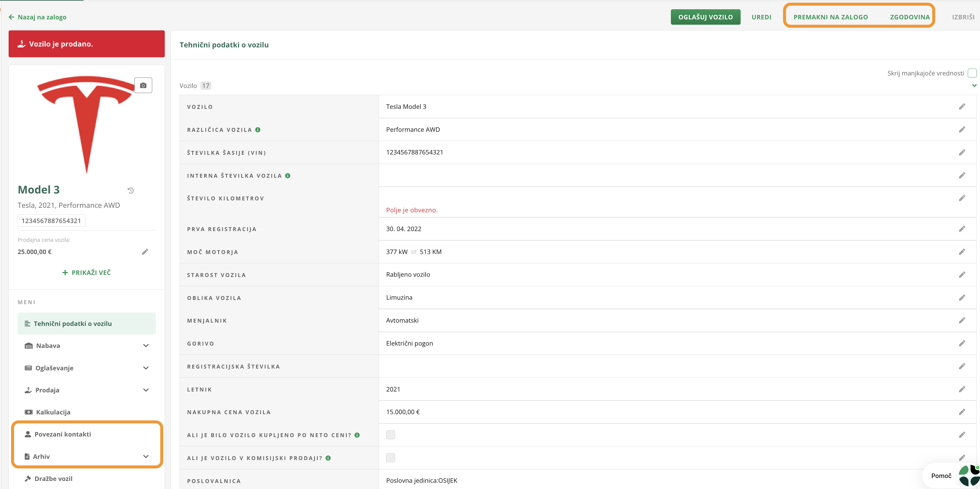Select Kalkulacija from side menu

[x=53, y=412]
